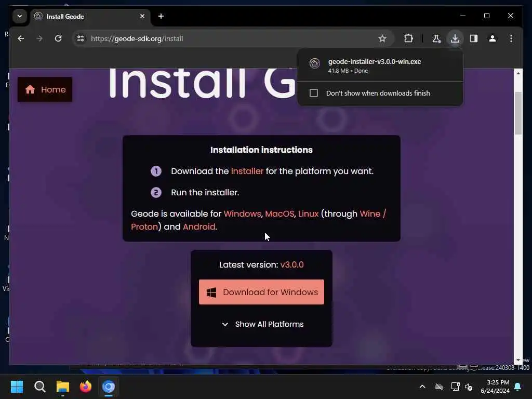Click the page vertical scrollbar thumb

[x=518, y=114]
